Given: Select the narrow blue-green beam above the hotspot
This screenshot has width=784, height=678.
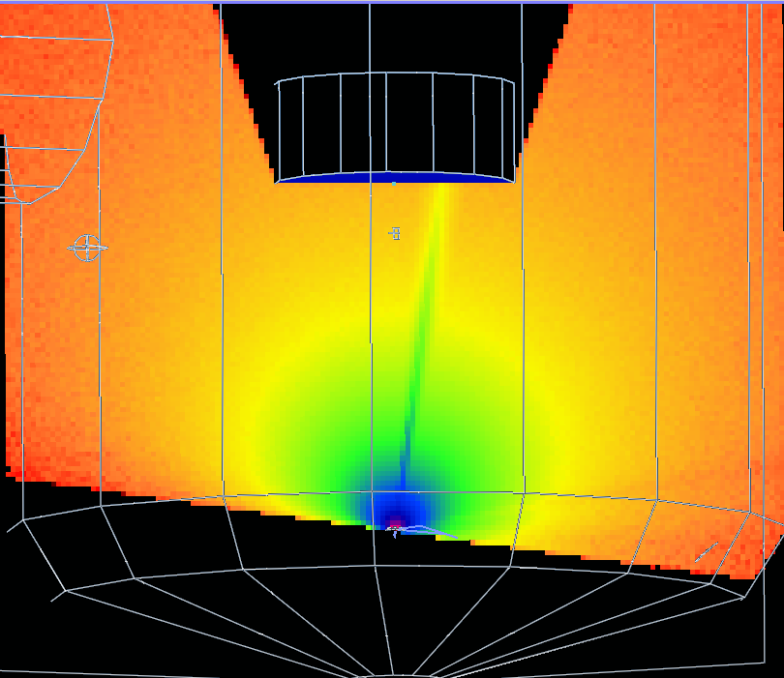Looking at the screenshot, I should pos(410,406).
